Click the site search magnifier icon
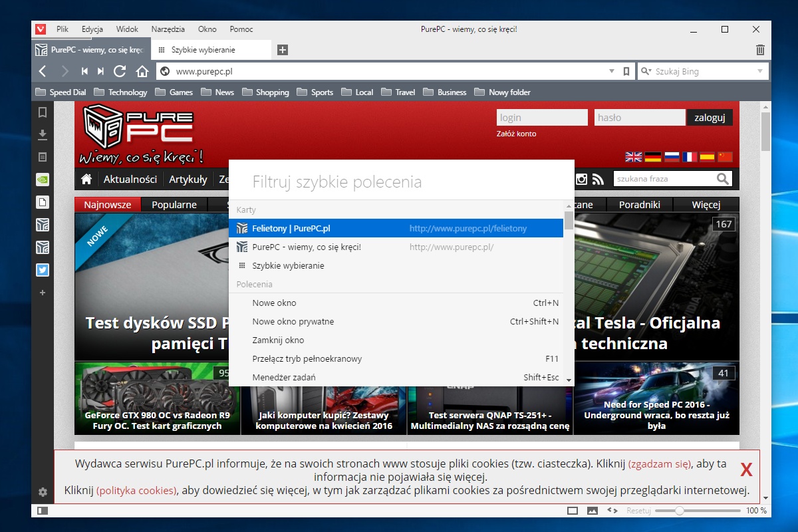This screenshot has width=798, height=532. click(723, 179)
